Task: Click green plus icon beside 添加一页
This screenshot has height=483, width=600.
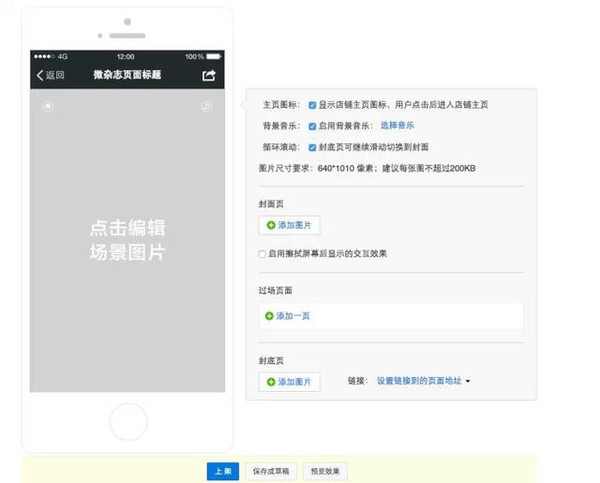Action: click(269, 316)
